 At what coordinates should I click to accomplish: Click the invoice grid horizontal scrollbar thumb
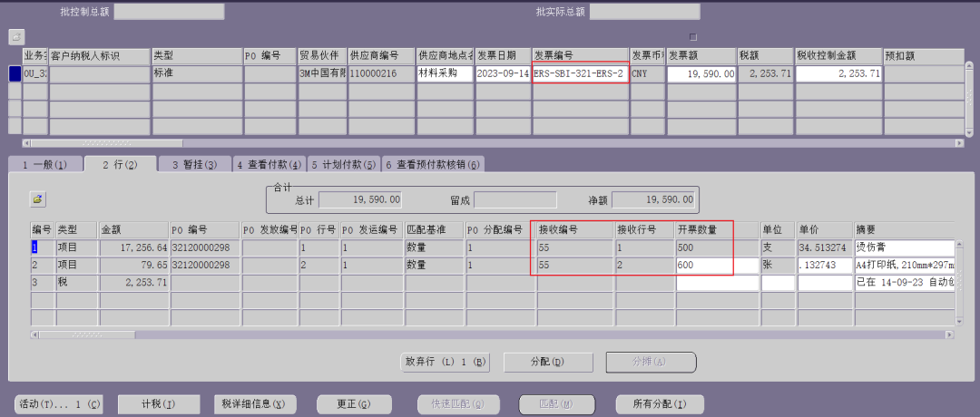[x=105, y=143]
